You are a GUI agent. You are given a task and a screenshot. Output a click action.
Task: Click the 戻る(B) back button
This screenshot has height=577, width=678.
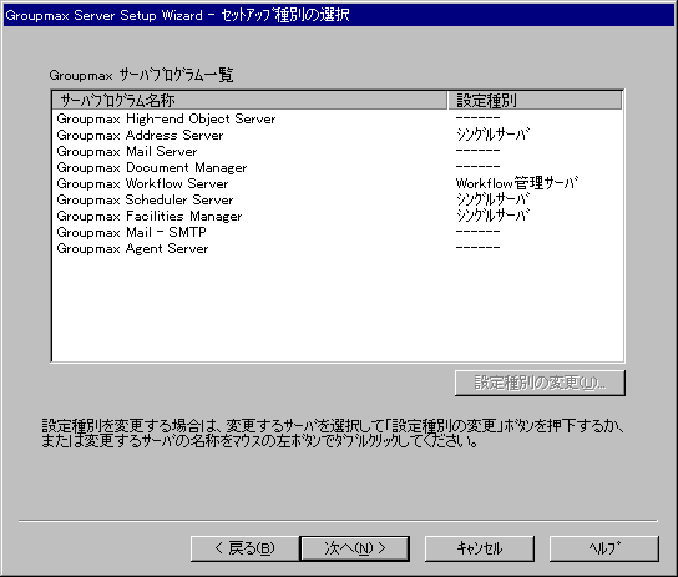(245, 548)
